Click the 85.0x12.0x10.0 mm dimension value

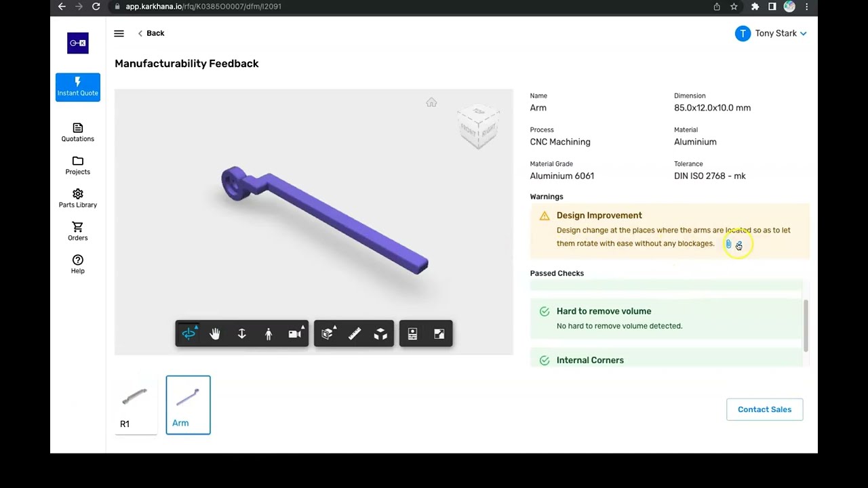[x=712, y=108]
